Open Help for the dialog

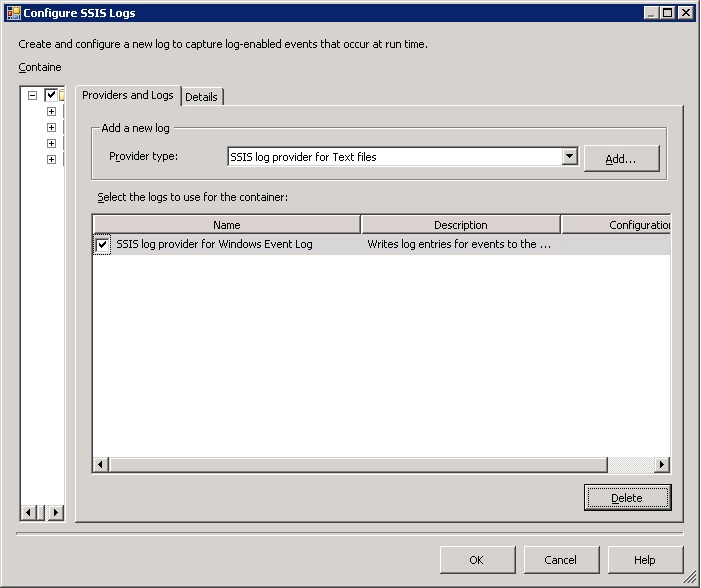645,560
